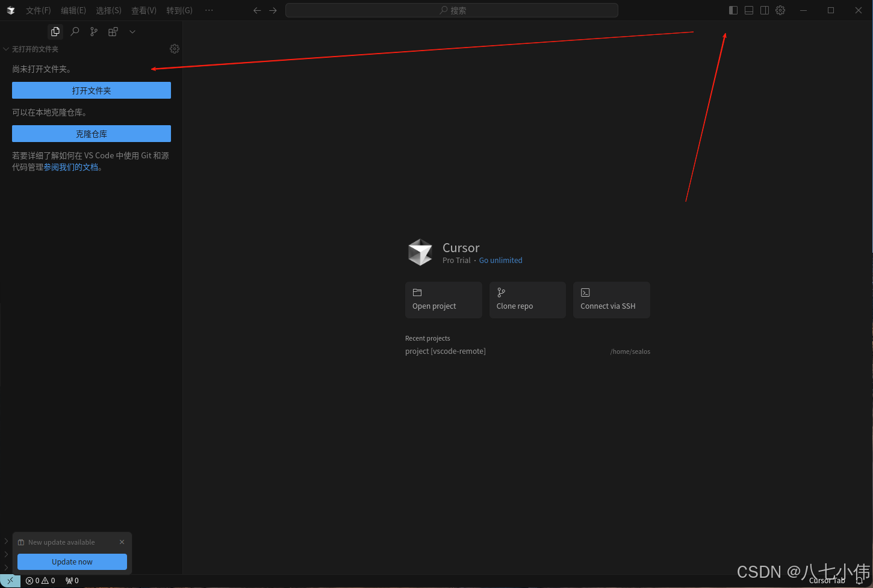
Task: Click the Pro Trial label
Action: 456,261
